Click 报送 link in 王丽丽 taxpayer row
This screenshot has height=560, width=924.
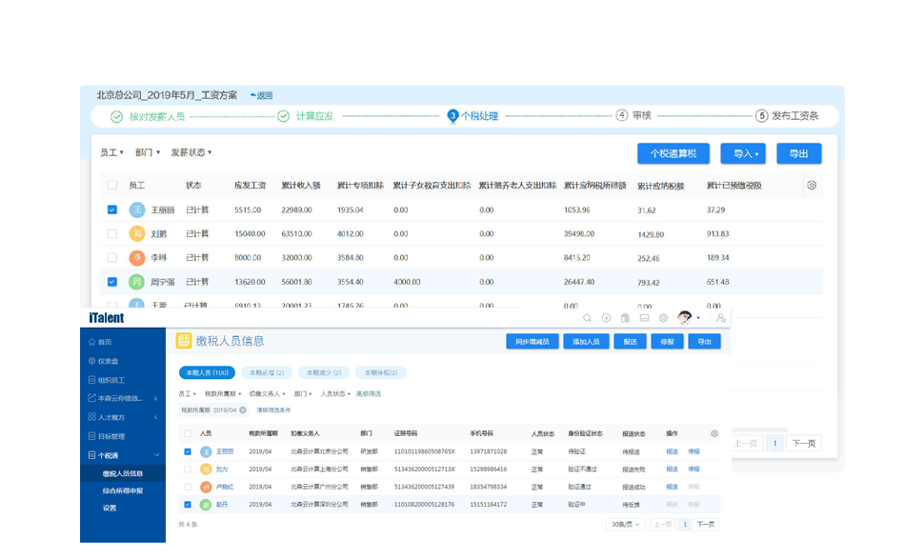pyautogui.click(x=672, y=451)
